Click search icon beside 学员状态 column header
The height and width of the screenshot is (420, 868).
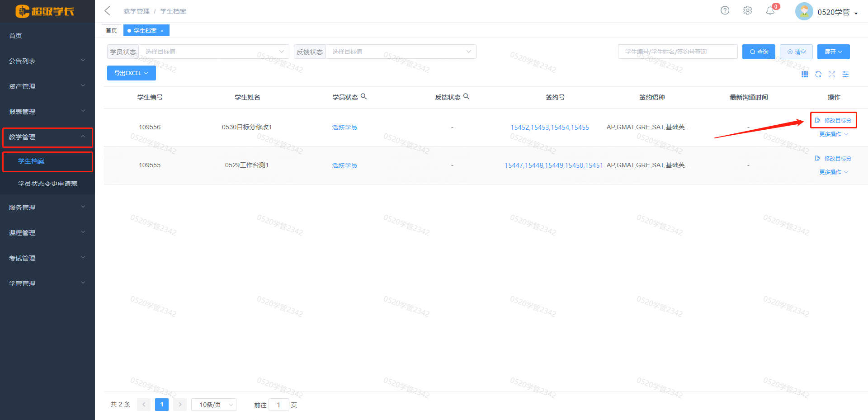[x=363, y=96]
